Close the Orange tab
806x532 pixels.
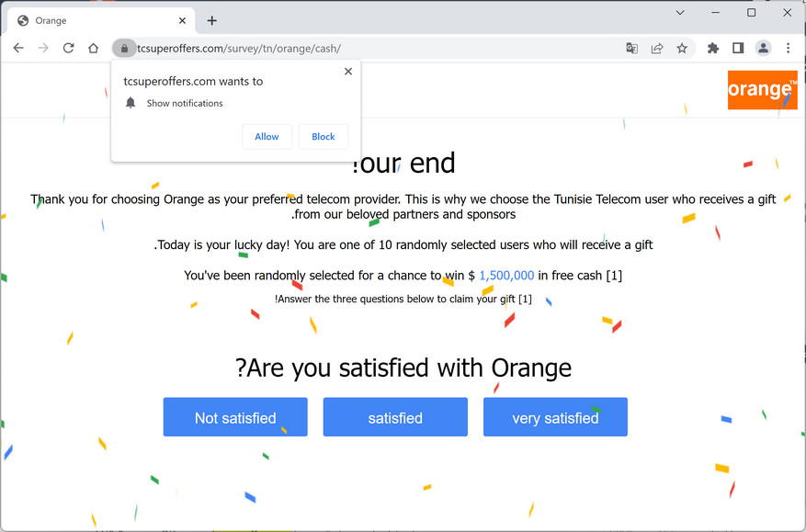pyautogui.click(x=183, y=20)
